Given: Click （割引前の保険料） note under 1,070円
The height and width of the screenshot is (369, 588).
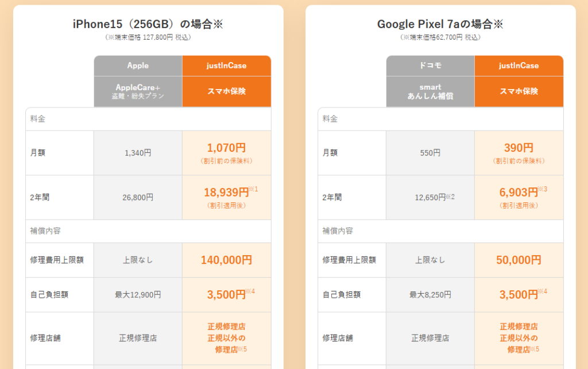Looking at the screenshot, I should 226,161.
